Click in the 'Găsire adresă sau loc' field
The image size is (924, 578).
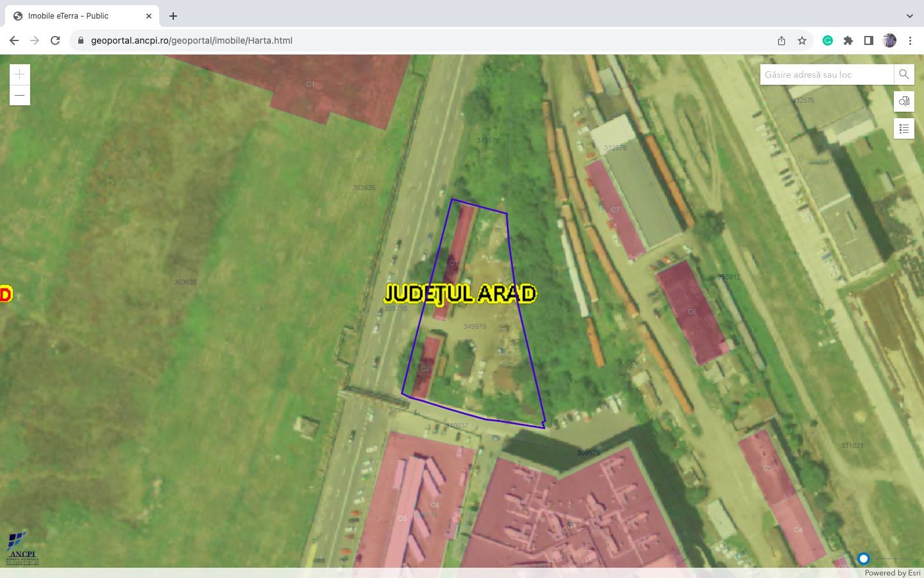(826, 74)
